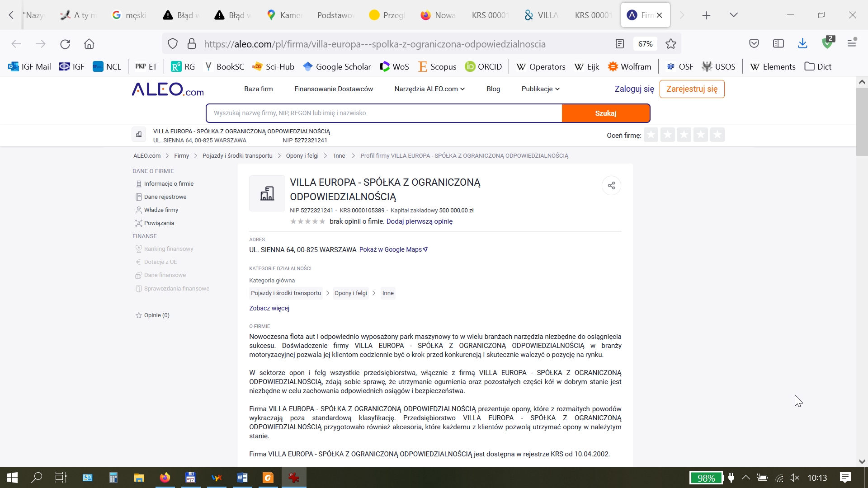Open Firefox downloads panel
Screen dimensions: 868x488
click(803, 44)
